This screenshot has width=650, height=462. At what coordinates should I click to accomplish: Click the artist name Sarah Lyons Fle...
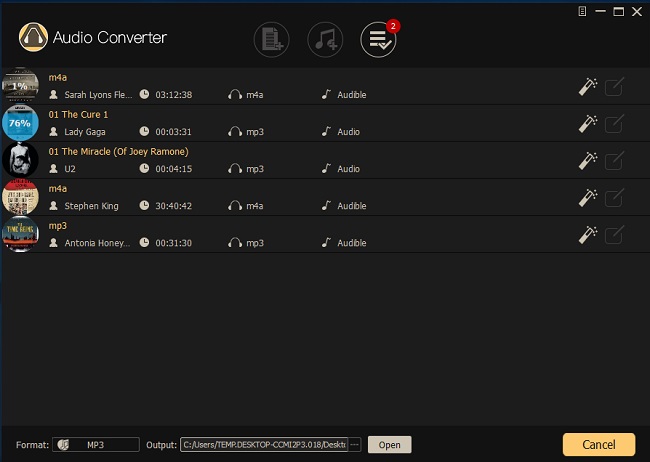click(98, 95)
